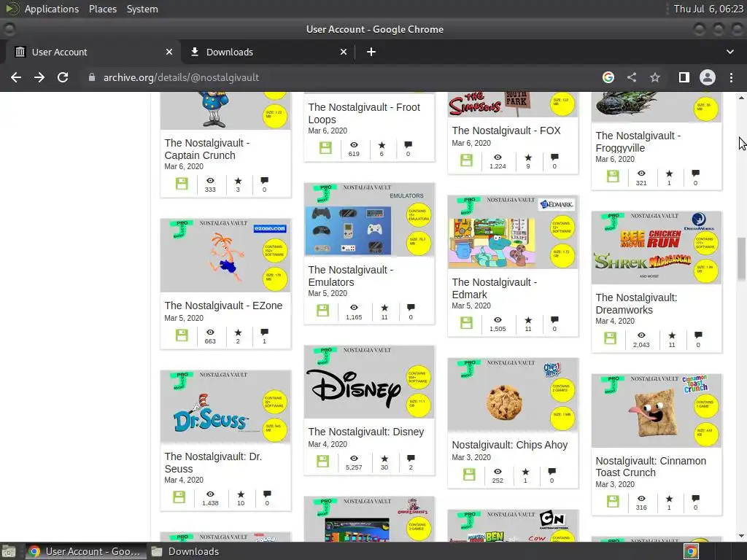Click the views eye icon on Edmark card

tap(498, 320)
